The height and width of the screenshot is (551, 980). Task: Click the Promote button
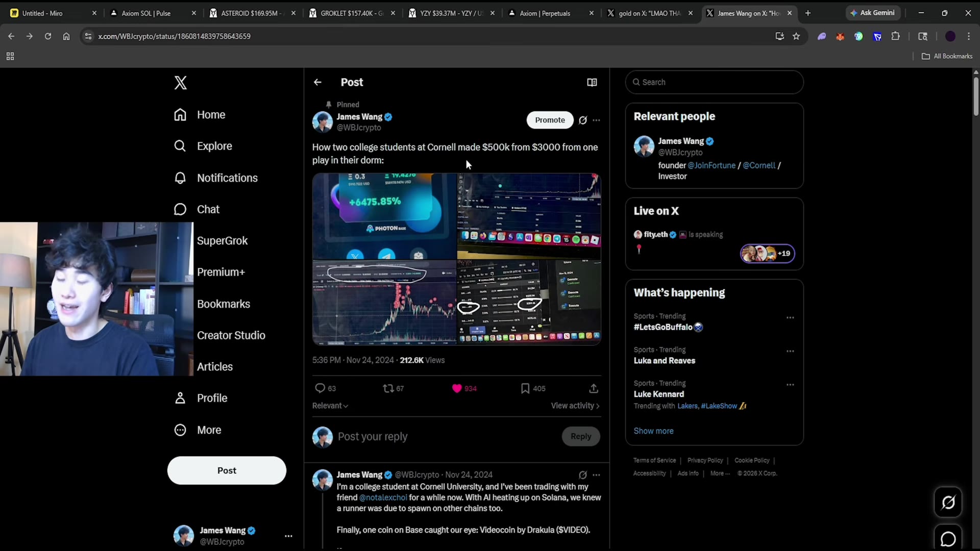click(x=550, y=120)
